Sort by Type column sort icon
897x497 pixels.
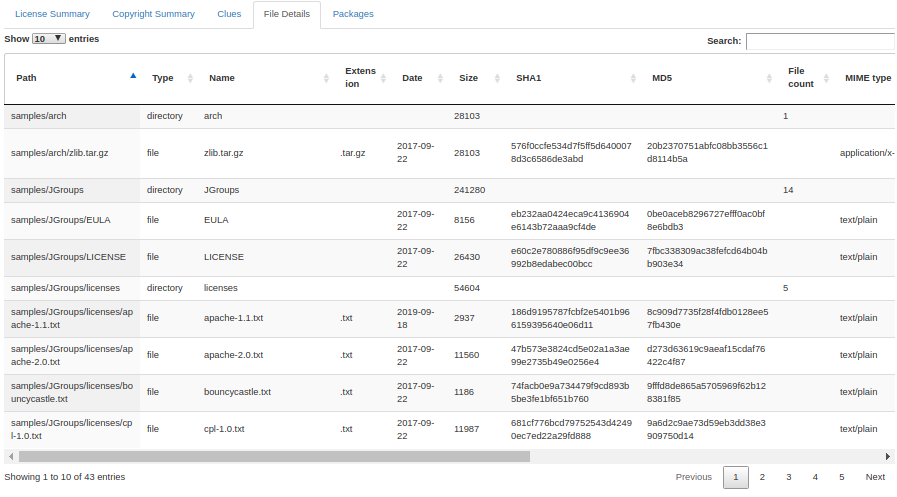(x=190, y=78)
